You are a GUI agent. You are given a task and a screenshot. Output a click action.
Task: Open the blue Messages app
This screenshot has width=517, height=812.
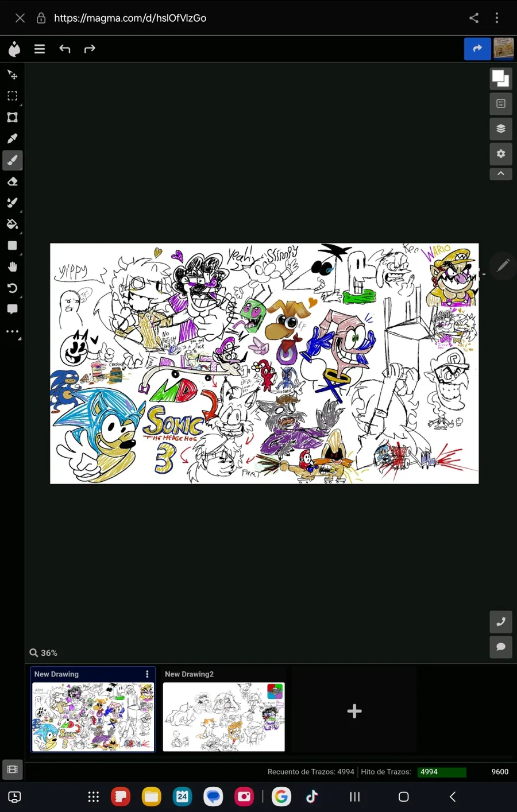(213, 796)
